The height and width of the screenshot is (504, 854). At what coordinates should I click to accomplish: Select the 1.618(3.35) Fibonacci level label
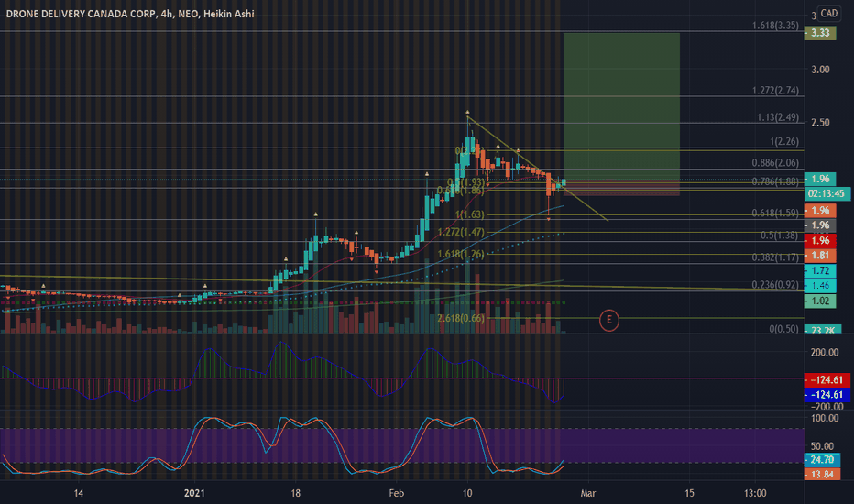[775, 25]
